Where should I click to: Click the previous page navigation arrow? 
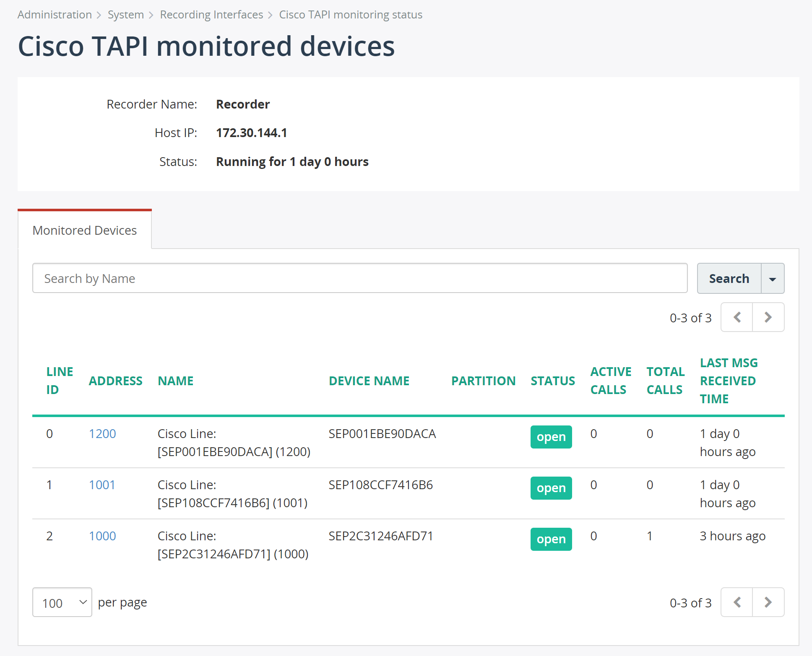pyautogui.click(x=737, y=316)
